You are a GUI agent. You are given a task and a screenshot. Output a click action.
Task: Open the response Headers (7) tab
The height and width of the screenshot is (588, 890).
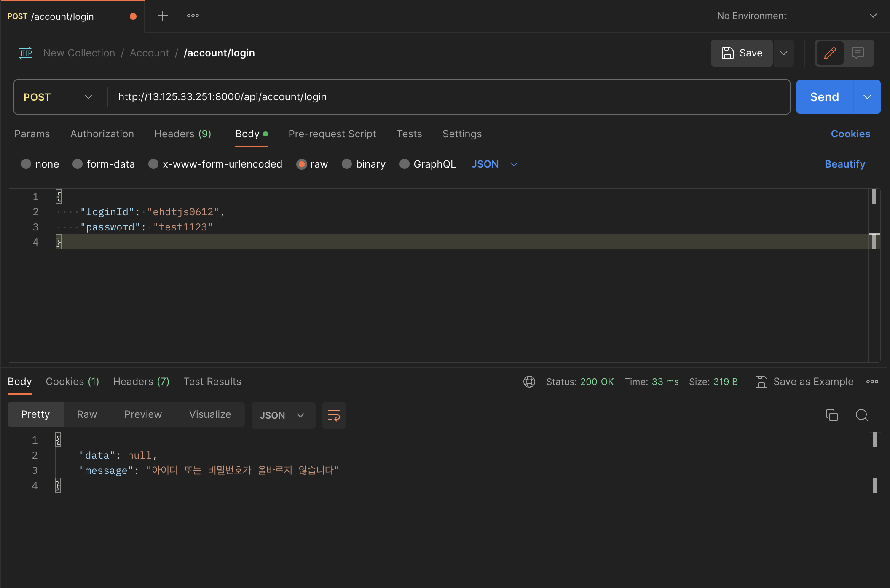pyautogui.click(x=141, y=382)
